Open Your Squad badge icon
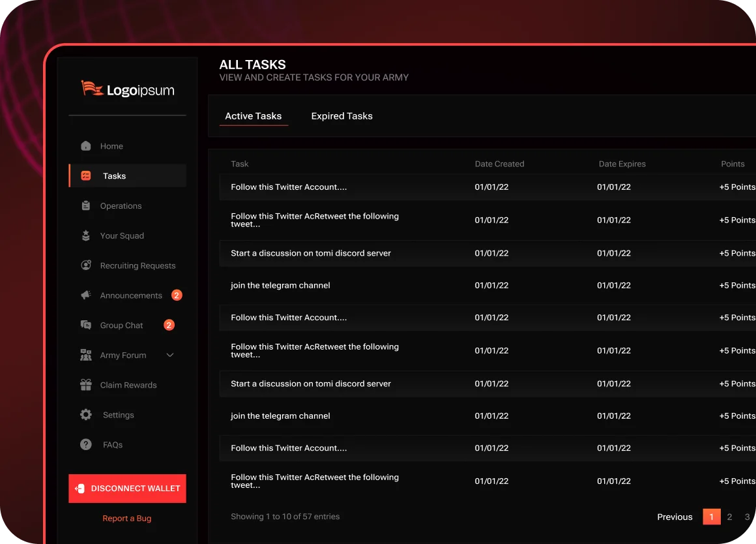 [85, 235]
